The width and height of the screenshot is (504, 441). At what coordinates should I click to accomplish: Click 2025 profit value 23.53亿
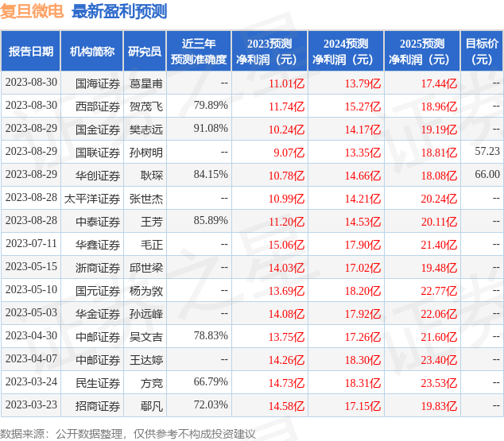click(x=439, y=383)
